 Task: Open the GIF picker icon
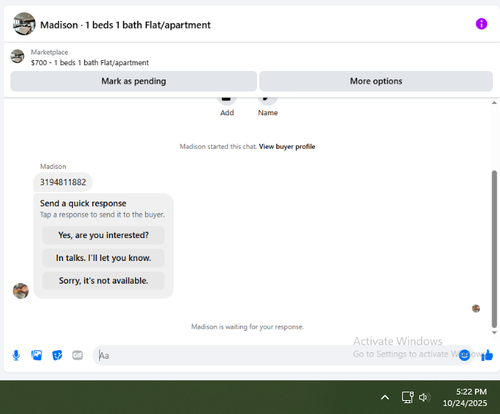click(x=78, y=355)
